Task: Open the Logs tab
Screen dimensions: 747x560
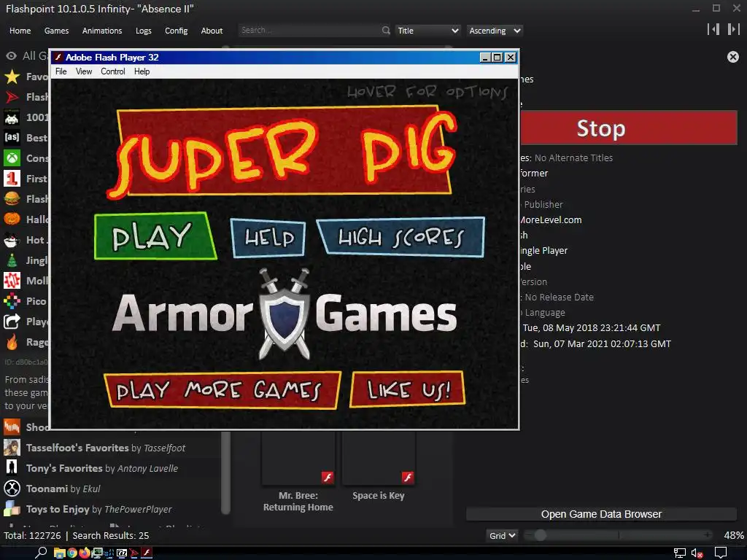Action: pos(144,31)
